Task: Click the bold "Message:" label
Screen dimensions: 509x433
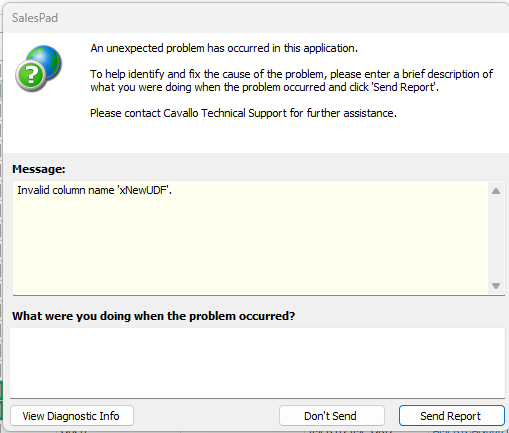Action: [x=39, y=169]
